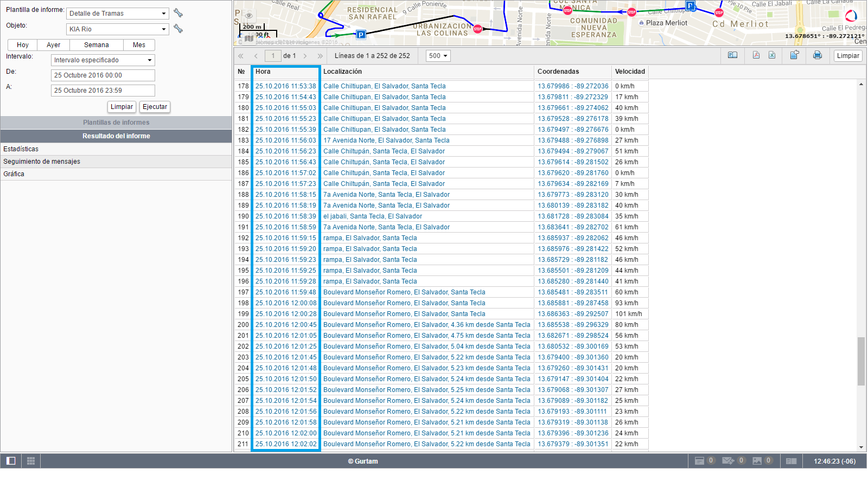Toggle the left panel layout button

[11, 461]
